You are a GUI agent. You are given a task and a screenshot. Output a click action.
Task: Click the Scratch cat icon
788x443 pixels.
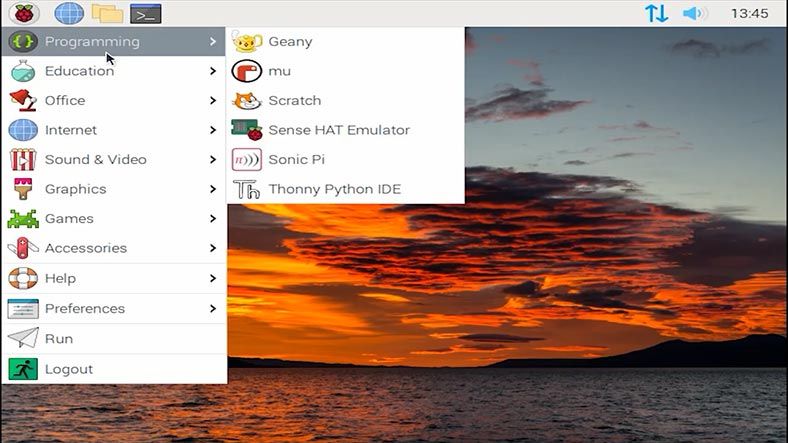click(x=247, y=100)
